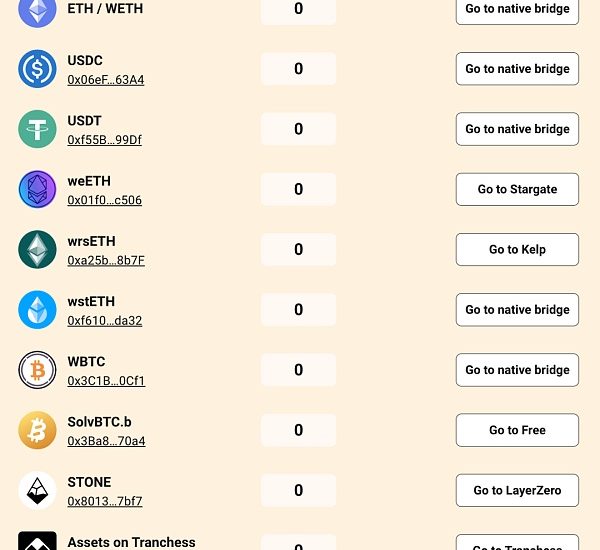Click the weETH token icon
This screenshot has width=600, height=550.
[38, 189]
